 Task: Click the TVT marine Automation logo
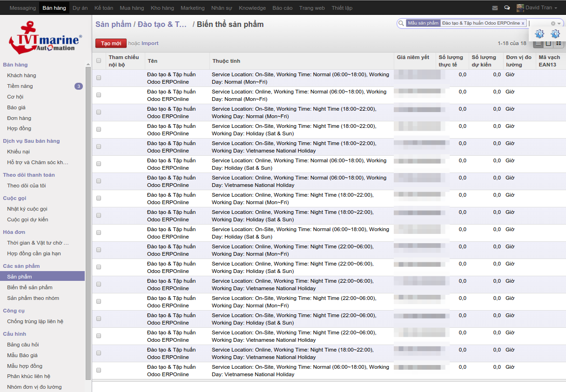(x=45, y=37)
